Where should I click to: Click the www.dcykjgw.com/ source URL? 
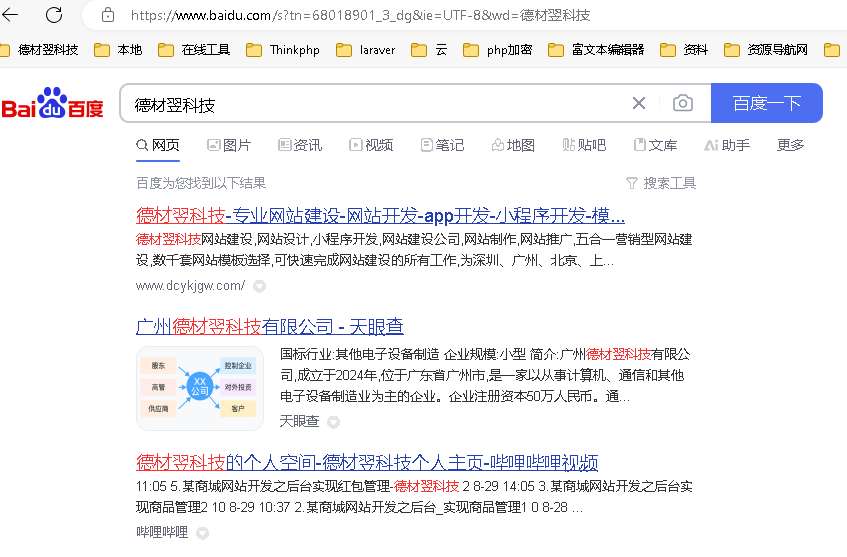coord(190,285)
